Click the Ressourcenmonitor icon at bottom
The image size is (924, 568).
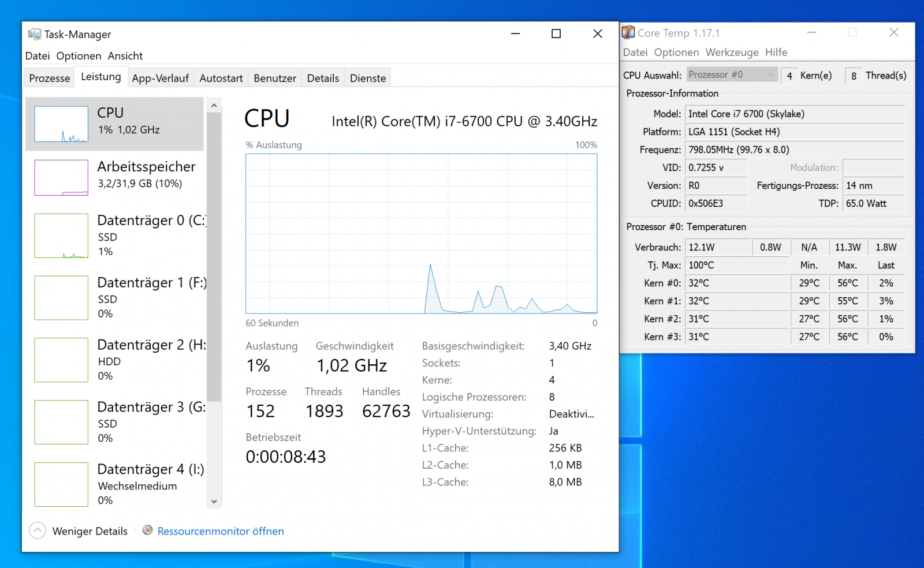[148, 530]
